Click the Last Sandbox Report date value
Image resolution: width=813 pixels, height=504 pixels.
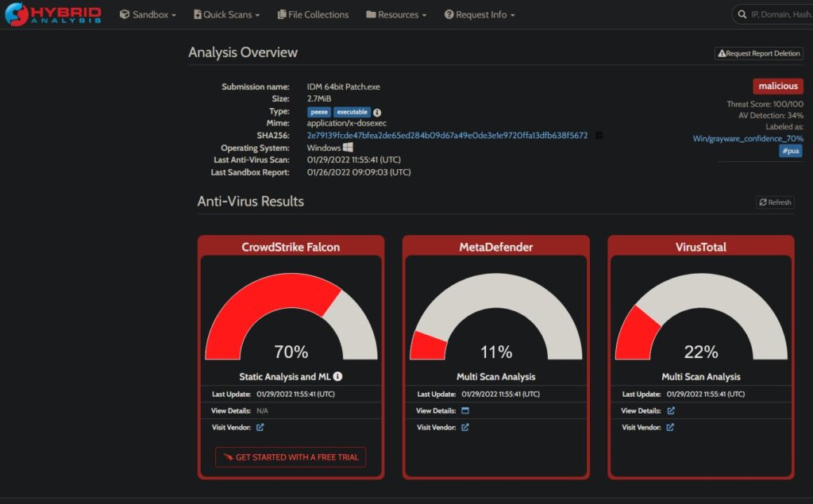[x=359, y=172]
